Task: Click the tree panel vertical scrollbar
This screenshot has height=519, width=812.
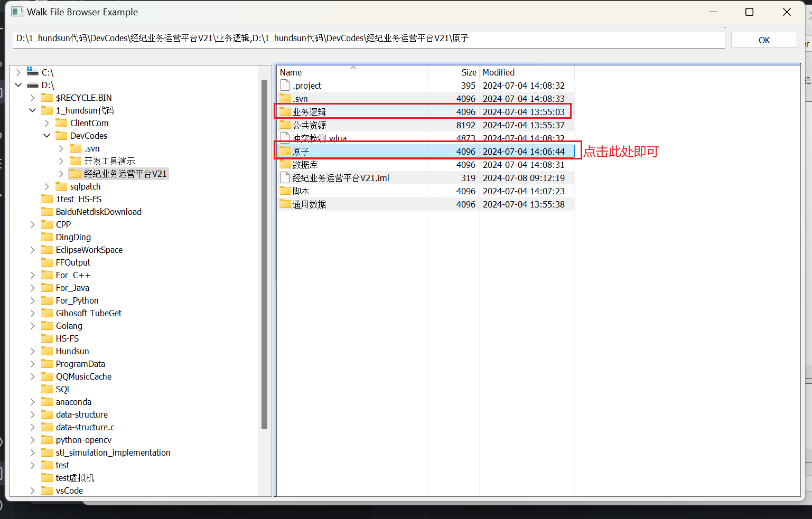Action: pyautogui.click(x=264, y=253)
